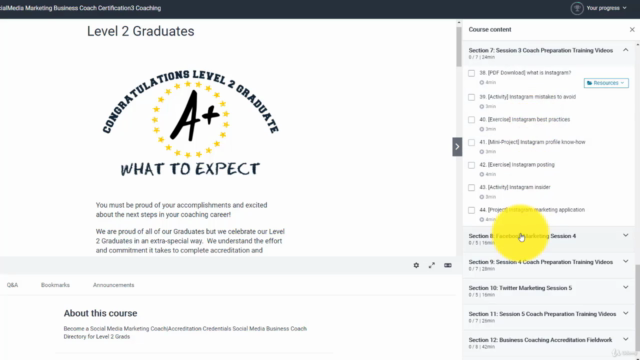Check lecture 41 Instagram profile know-how
640x360 pixels.
click(x=471, y=142)
